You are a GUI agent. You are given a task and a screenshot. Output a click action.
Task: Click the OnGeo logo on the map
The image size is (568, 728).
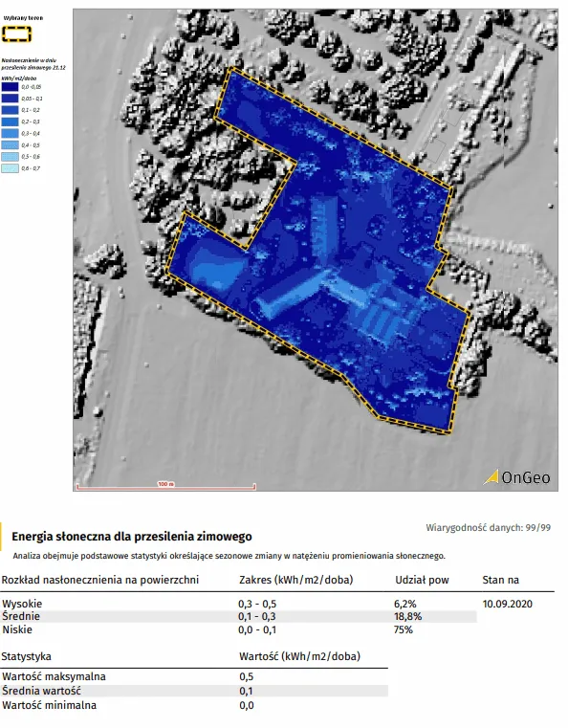tap(517, 477)
